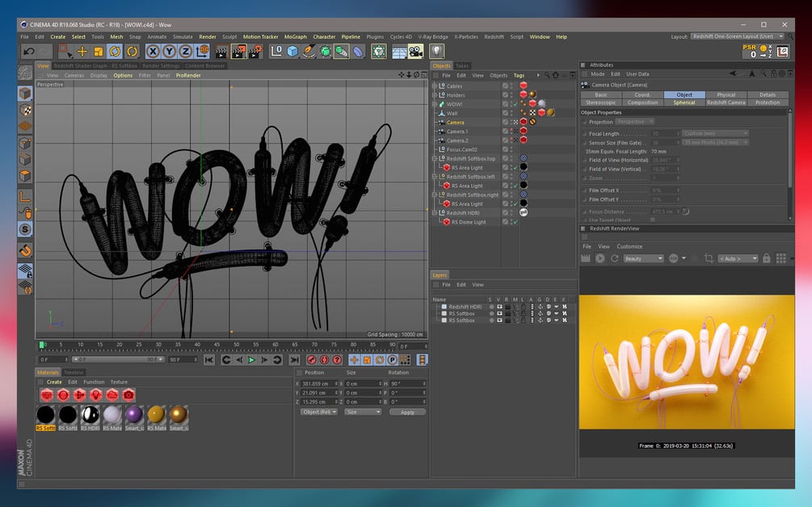
Task: Go to start of animation
Action: tap(208, 359)
